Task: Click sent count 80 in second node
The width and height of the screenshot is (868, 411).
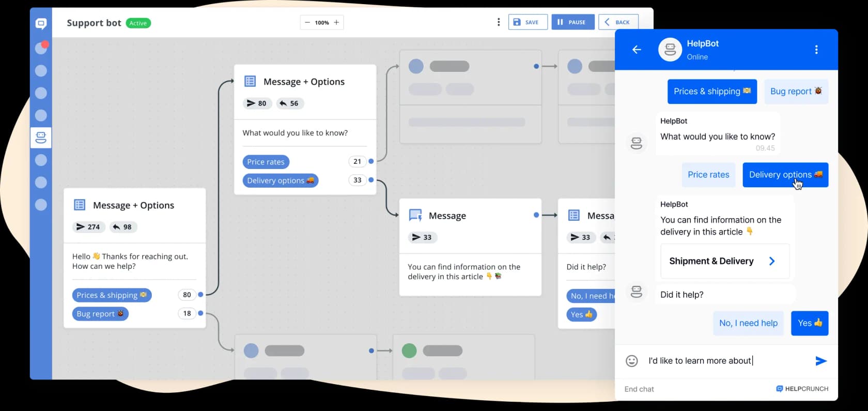Action: coord(257,103)
